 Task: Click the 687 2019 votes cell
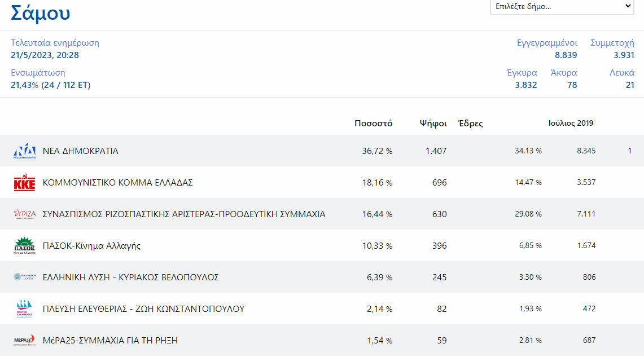589,341
